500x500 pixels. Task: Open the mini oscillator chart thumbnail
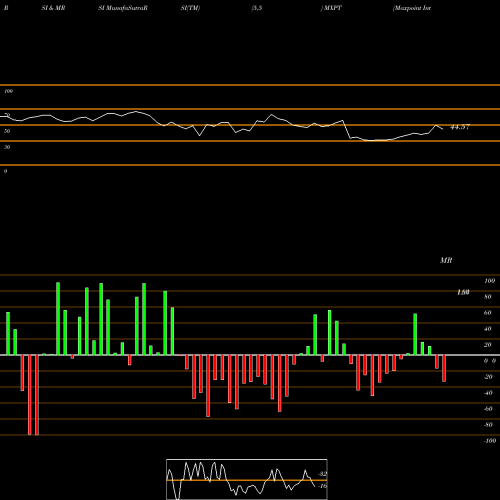(247, 479)
